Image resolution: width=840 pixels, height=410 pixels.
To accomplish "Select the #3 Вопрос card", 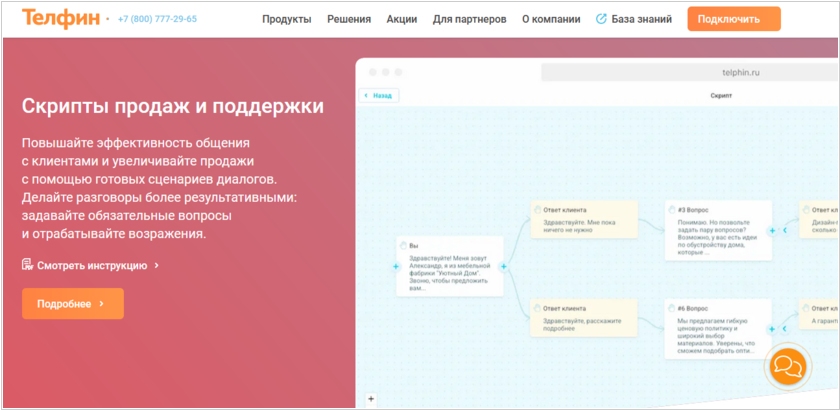I will 718,231.
